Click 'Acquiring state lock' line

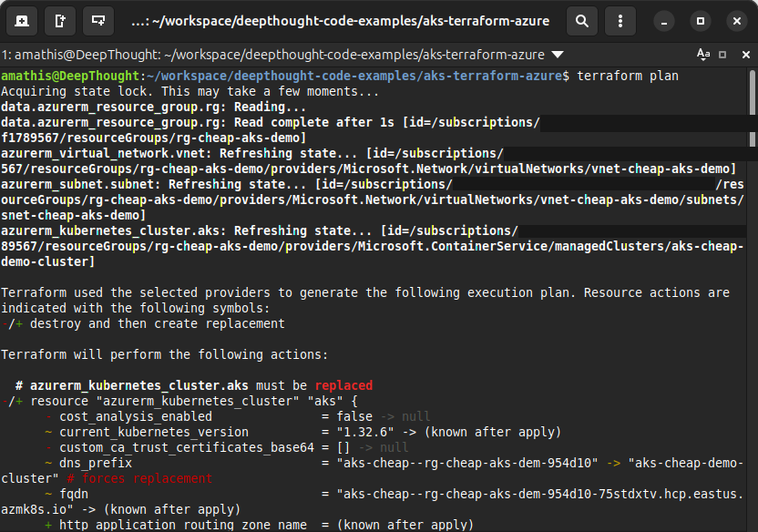[190, 91]
